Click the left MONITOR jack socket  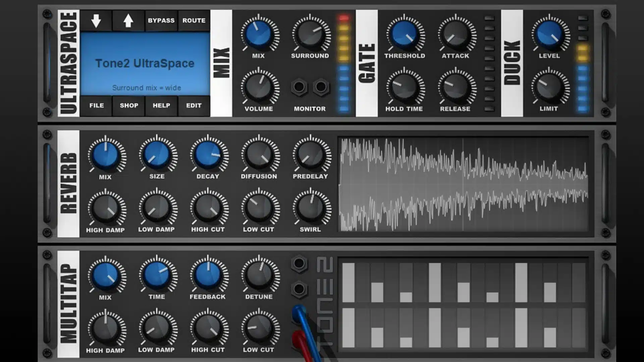pyautogui.click(x=299, y=87)
